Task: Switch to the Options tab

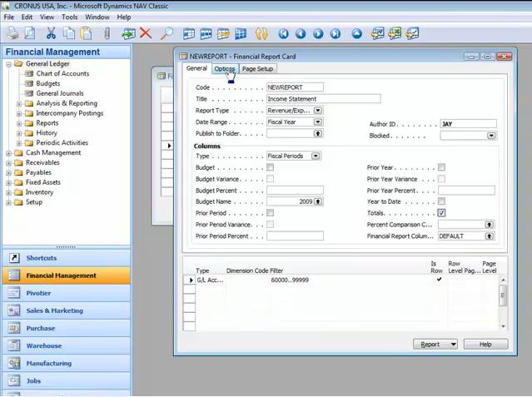Action: (x=225, y=69)
